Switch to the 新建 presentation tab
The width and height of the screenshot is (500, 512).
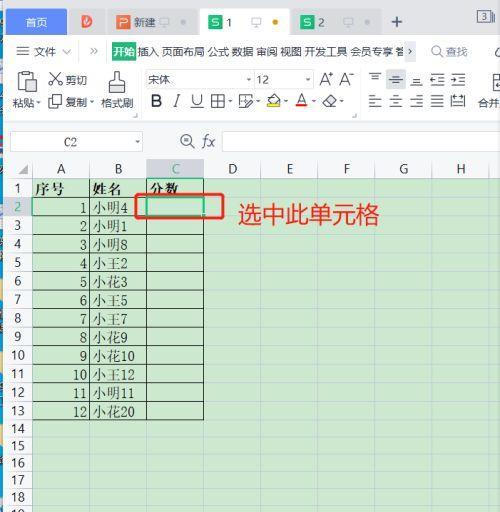pos(152,22)
